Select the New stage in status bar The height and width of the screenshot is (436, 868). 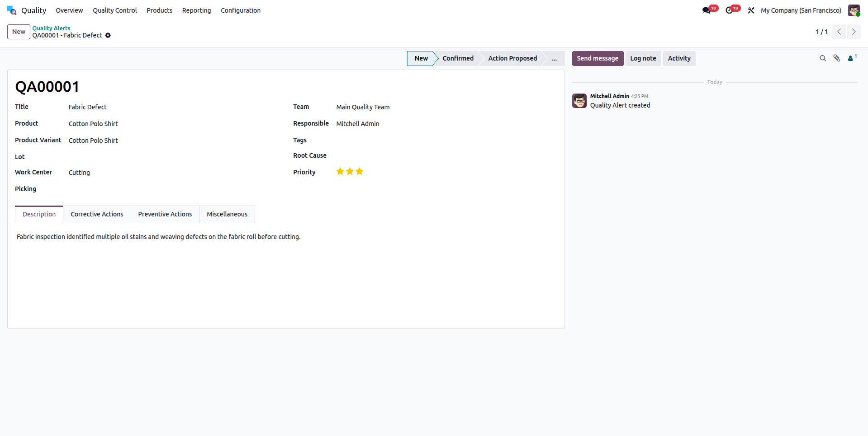click(421, 58)
